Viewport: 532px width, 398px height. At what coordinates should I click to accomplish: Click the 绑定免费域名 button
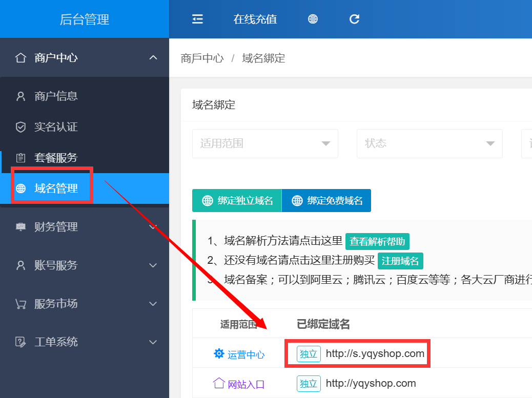[x=326, y=201]
